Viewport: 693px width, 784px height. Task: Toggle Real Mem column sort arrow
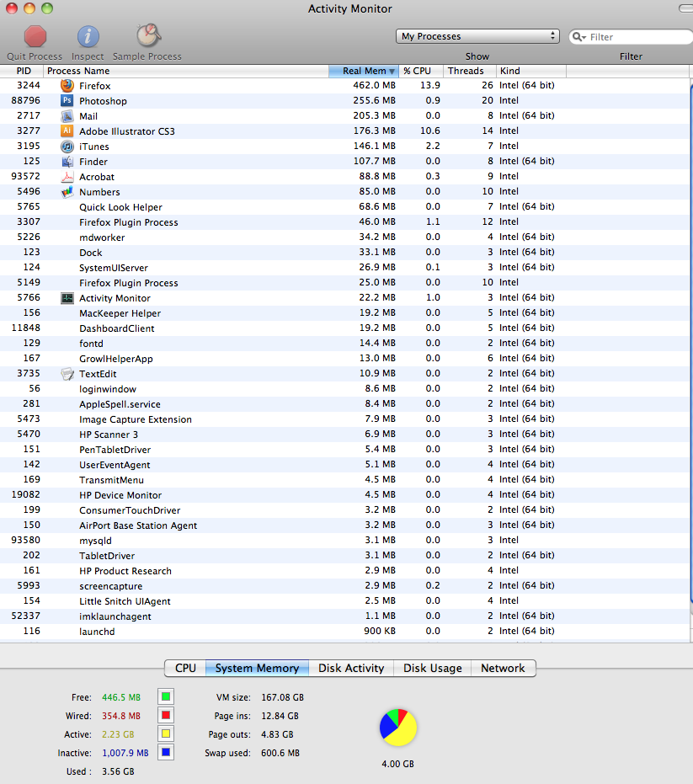tap(392, 71)
